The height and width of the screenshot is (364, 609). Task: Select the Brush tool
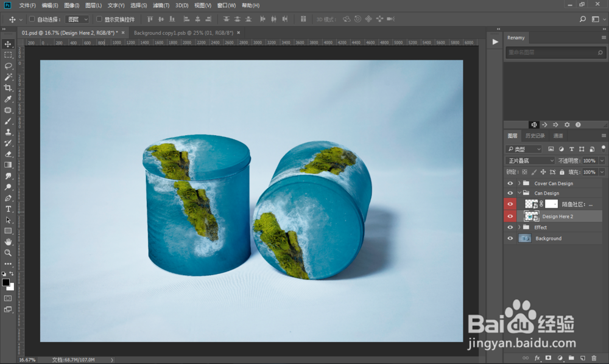8,121
